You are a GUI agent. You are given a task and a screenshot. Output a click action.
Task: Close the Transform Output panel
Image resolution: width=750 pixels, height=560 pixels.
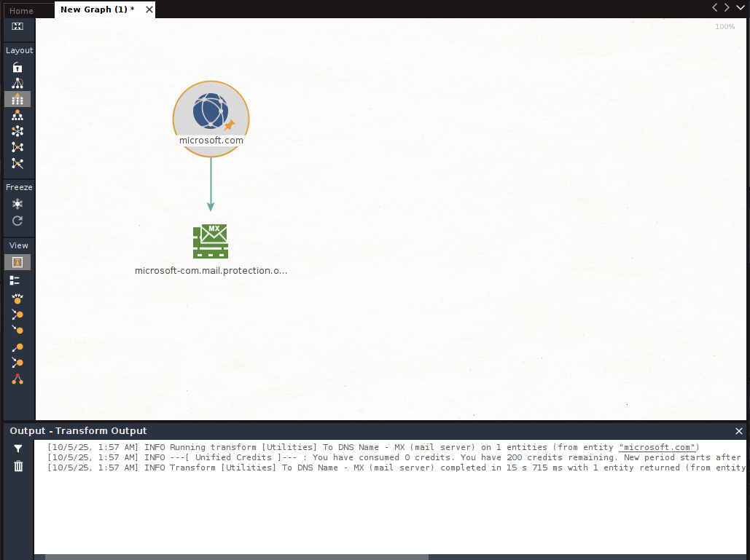[738, 431]
